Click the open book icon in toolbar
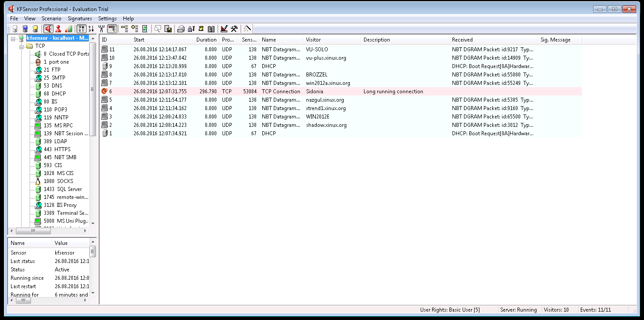644x320 pixels. coord(211,29)
